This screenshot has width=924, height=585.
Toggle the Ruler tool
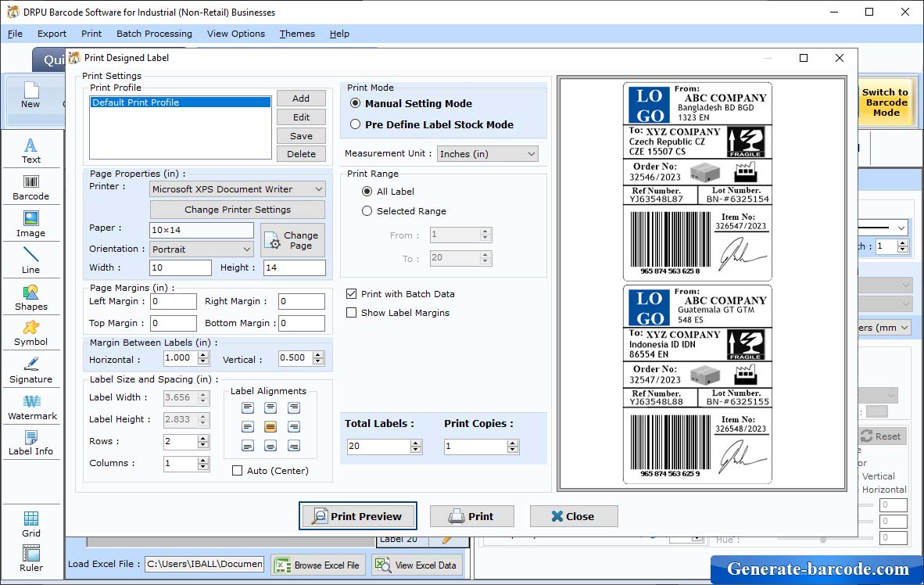click(x=31, y=558)
